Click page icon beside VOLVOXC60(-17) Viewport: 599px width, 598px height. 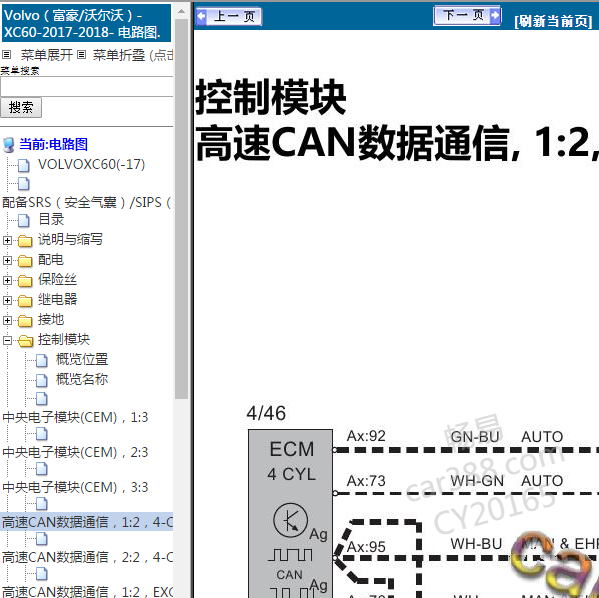(x=24, y=165)
